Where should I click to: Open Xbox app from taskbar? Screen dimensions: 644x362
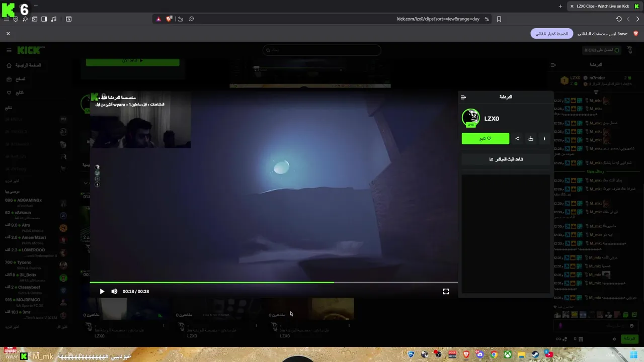tap(508, 354)
